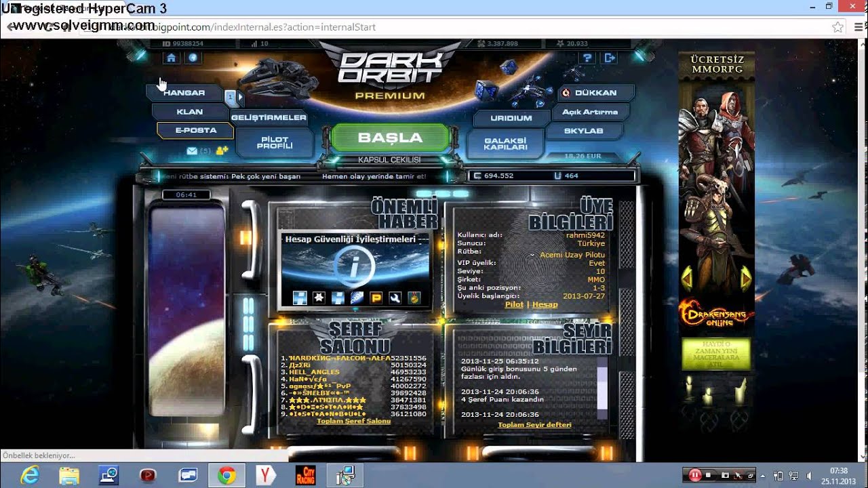Open the SKYLAB menu
The image size is (868, 488).
coord(584,131)
